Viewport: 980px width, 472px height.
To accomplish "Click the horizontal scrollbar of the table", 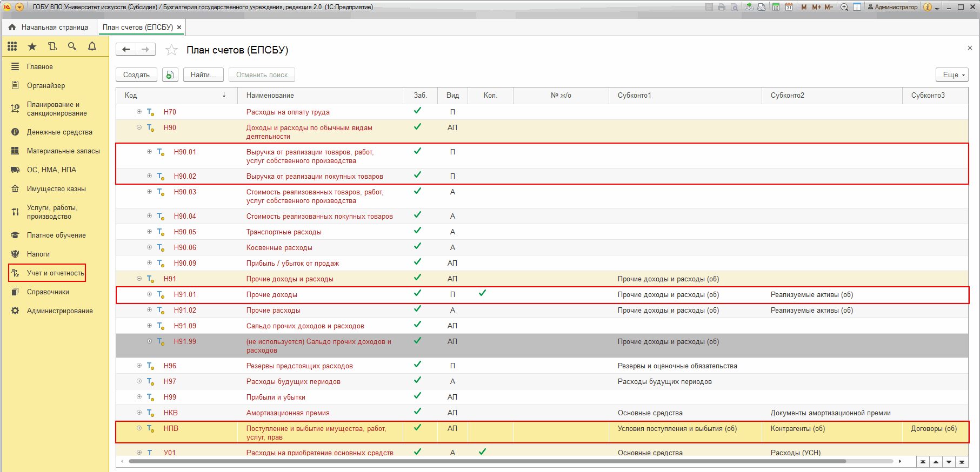I will tap(486, 462).
